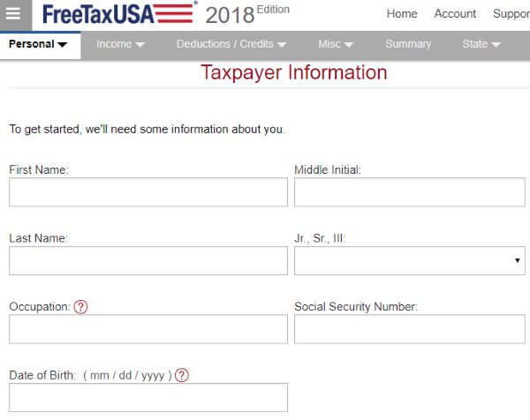
Task: Click the Support link
Action: [x=511, y=14]
